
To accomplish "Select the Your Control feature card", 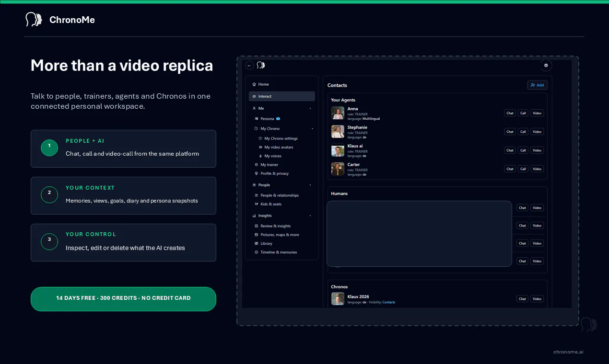I will point(123,243).
